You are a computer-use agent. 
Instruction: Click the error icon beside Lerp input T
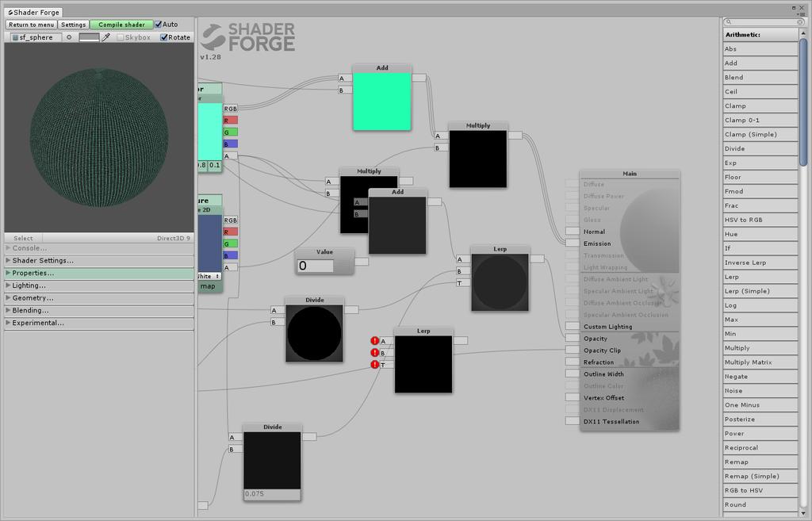click(375, 365)
